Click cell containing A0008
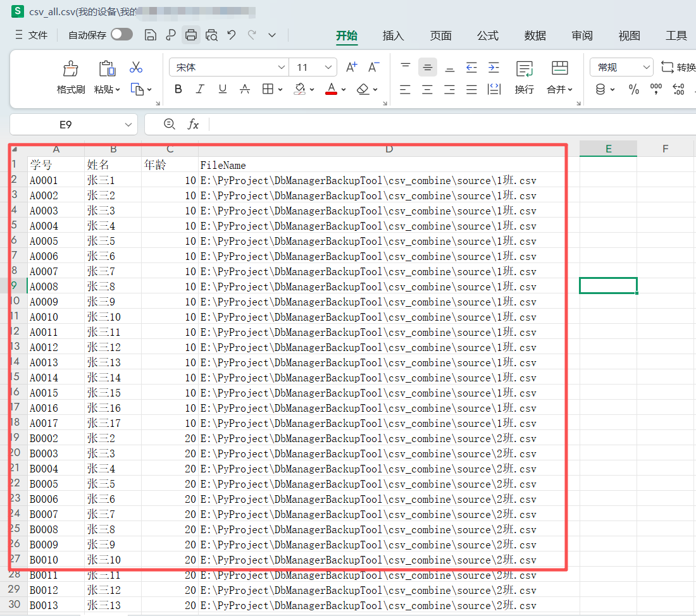Image resolution: width=696 pixels, height=616 pixels. point(56,286)
